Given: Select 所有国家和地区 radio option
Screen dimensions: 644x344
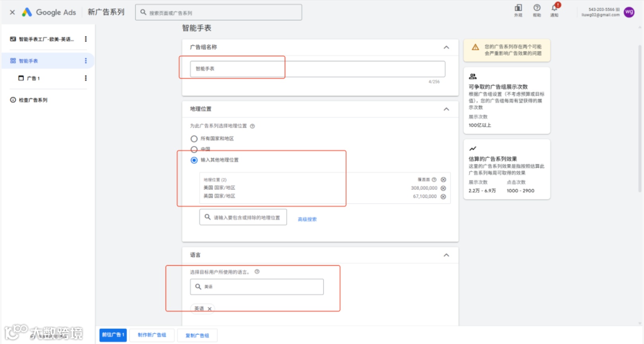Looking at the screenshot, I should [x=194, y=139].
